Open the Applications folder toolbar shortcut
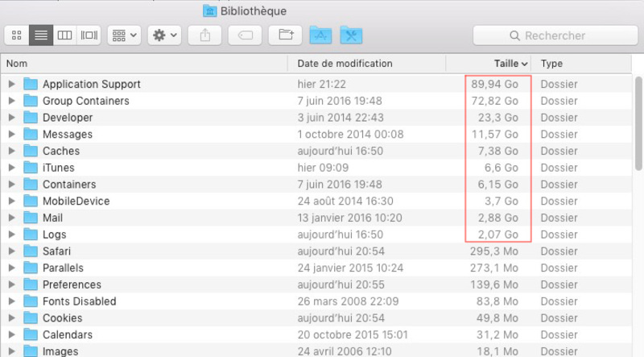 (x=320, y=35)
